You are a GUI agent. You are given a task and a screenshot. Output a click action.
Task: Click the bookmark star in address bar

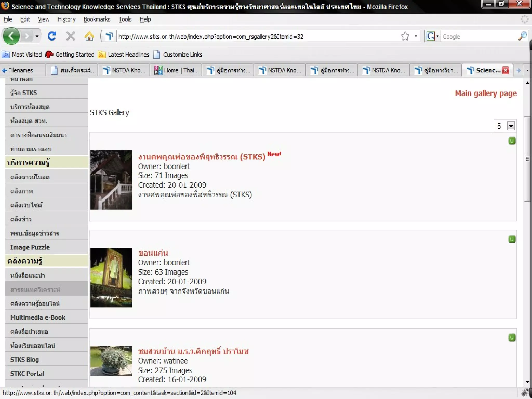coord(405,36)
